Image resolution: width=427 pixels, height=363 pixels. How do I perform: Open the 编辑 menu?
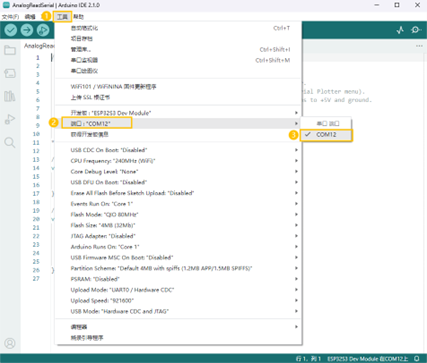[x=30, y=17]
